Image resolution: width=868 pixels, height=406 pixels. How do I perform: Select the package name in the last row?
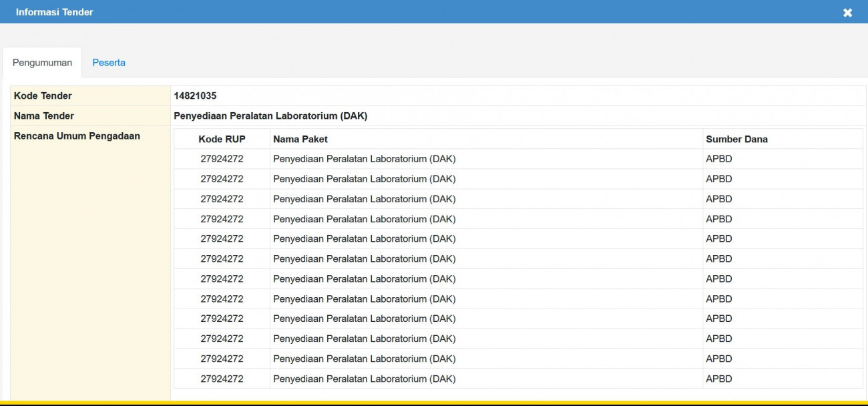click(x=364, y=379)
